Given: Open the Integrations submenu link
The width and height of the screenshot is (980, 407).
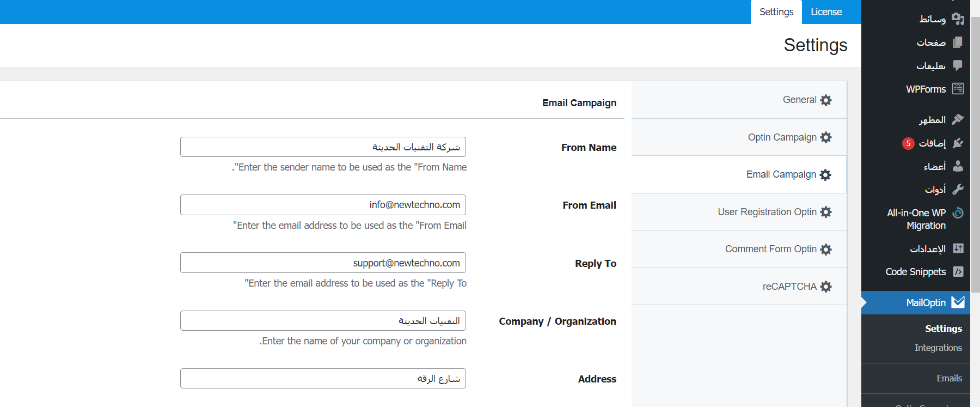Looking at the screenshot, I should point(938,348).
